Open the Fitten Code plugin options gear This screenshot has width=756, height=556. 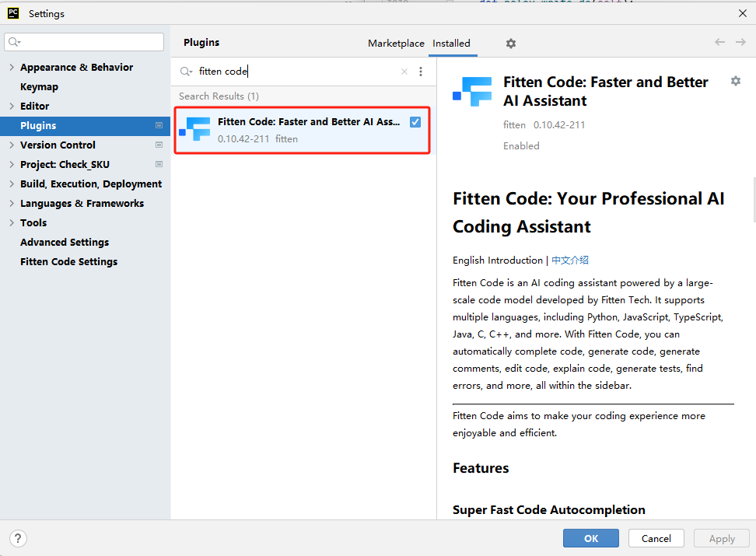[735, 80]
